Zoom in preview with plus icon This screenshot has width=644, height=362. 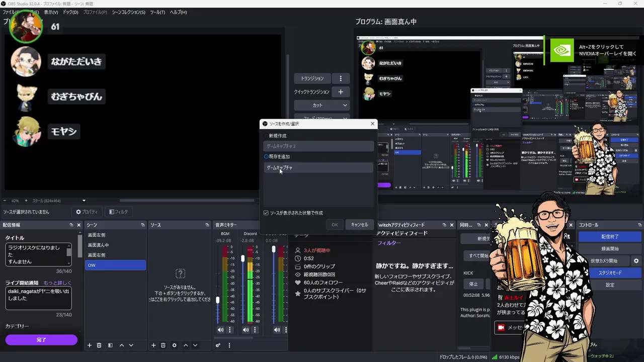tap(27, 201)
